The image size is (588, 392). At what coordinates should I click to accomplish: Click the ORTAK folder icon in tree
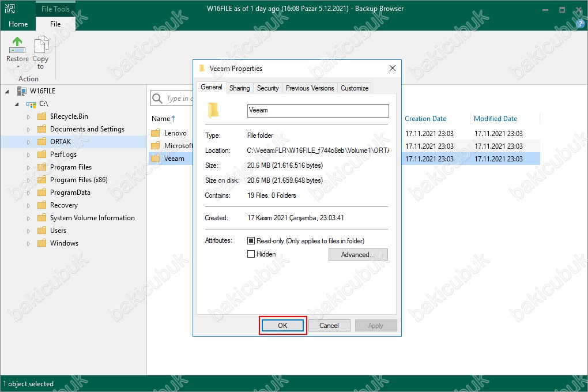(42, 141)
